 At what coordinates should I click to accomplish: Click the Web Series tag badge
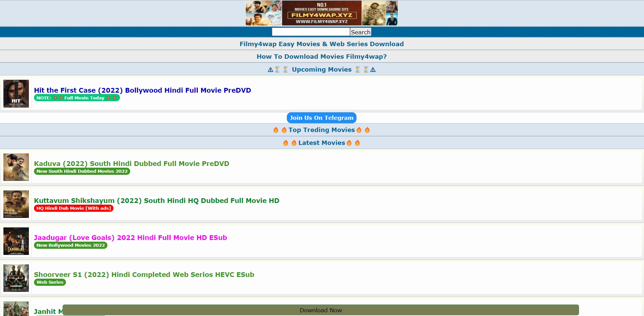click(50, 282)
